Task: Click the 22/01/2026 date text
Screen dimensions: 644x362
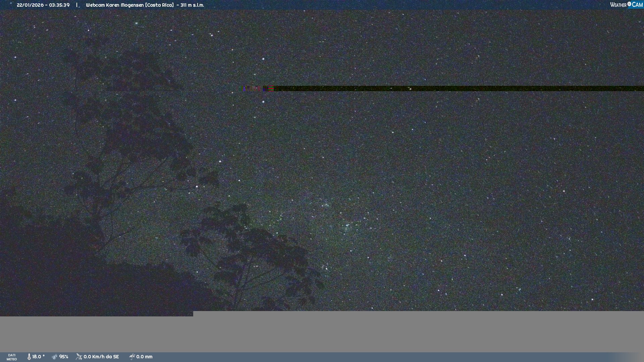Action: tap(30, 5)
